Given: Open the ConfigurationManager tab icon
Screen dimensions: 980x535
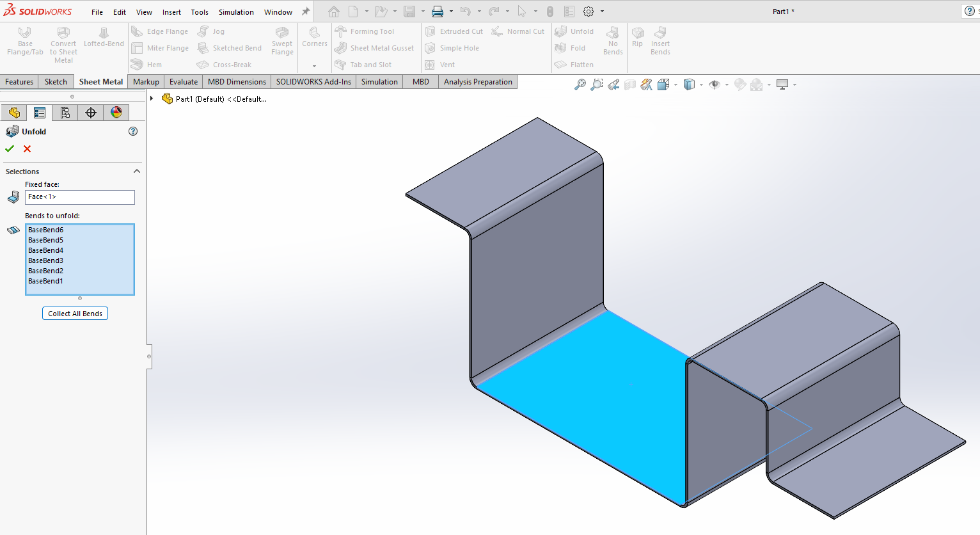Looking at the screenshot, I should pos(65,113).
